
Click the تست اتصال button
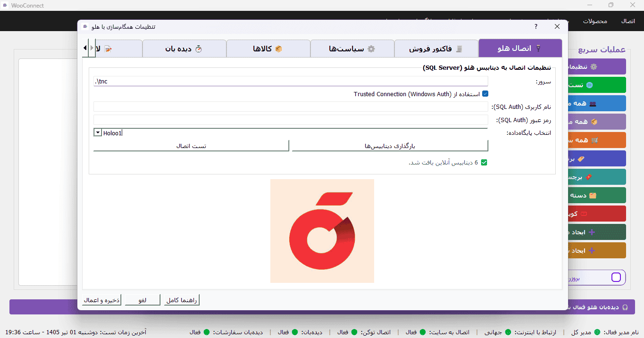point(191,146)
